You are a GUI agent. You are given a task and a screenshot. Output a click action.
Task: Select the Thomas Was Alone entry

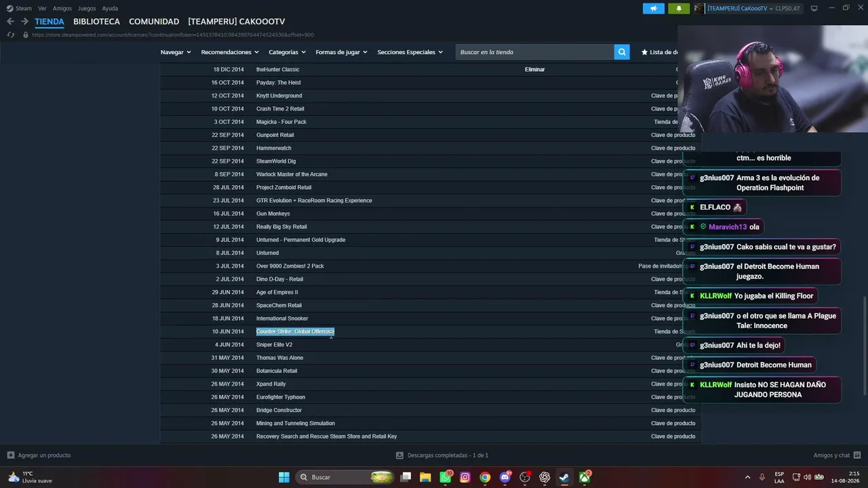tap(279, 358)
